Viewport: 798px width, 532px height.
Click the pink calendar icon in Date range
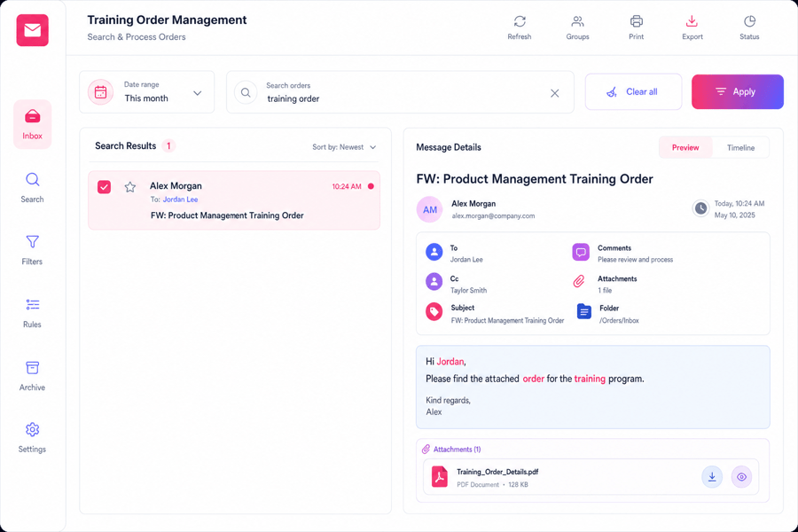101,92
